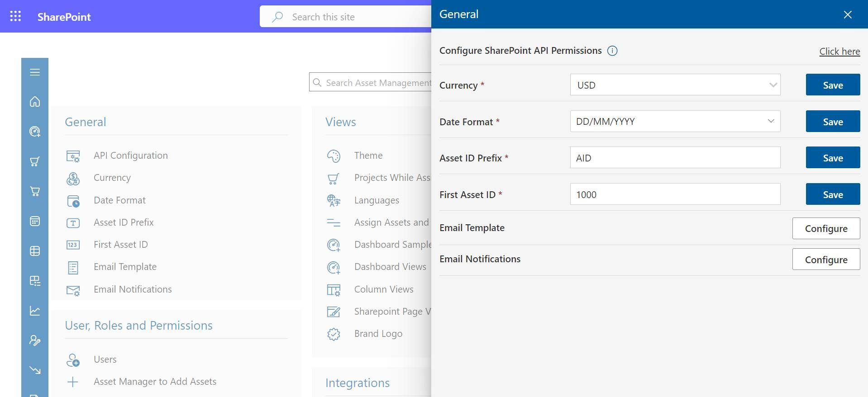
Task: Click the Email Notifications envelope icon
Action: pos(73,290)
